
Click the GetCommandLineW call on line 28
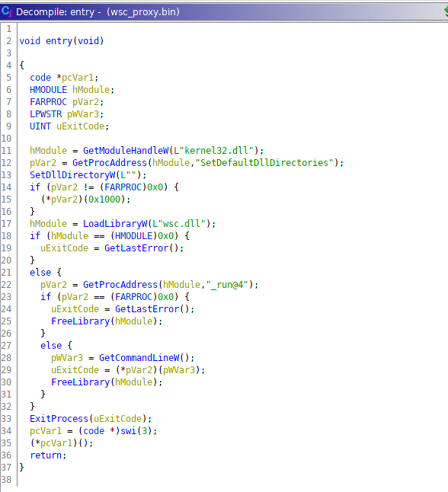point(139,358)
